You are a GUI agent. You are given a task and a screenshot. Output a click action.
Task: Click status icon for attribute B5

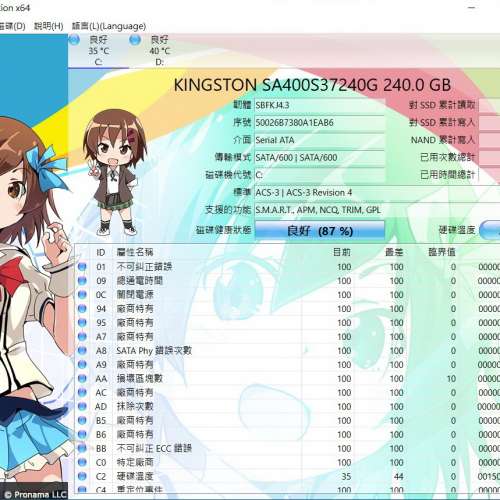[82, 421]
